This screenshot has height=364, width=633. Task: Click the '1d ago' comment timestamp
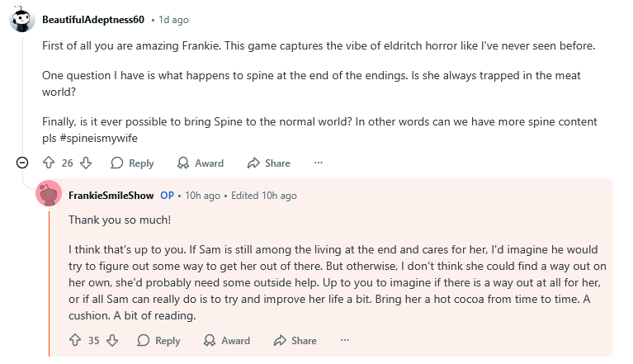pyautogui.click(x=172, y=19)
